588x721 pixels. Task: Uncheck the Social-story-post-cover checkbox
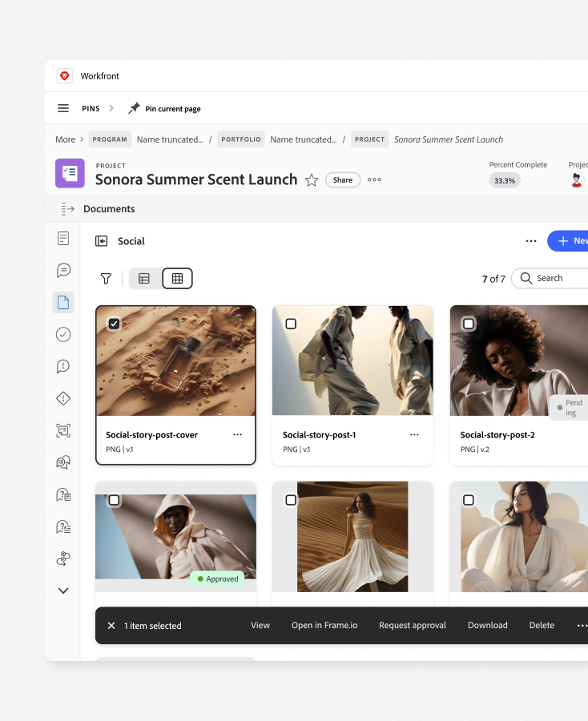[114, 324]
